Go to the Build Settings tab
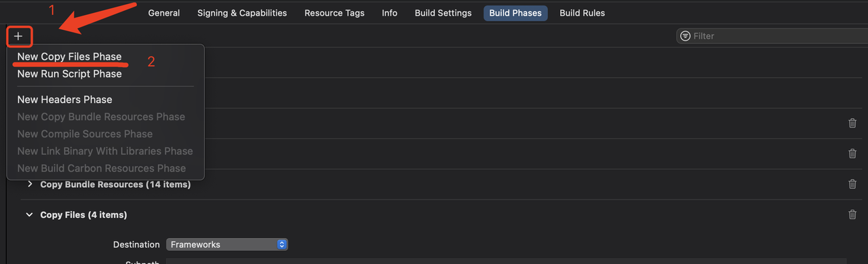This screenshot has height=264, width=868. click(443, 13)
